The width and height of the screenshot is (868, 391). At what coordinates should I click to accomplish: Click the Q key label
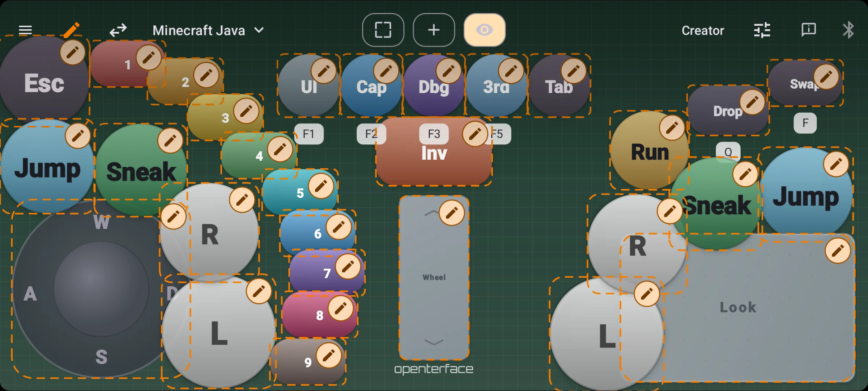pos(728,152)
